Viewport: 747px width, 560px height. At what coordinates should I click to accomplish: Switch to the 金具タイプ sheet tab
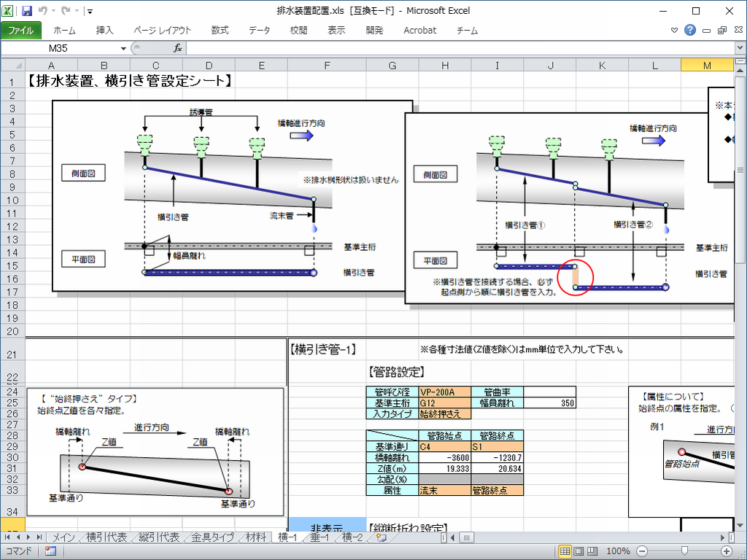click(213, 537)
